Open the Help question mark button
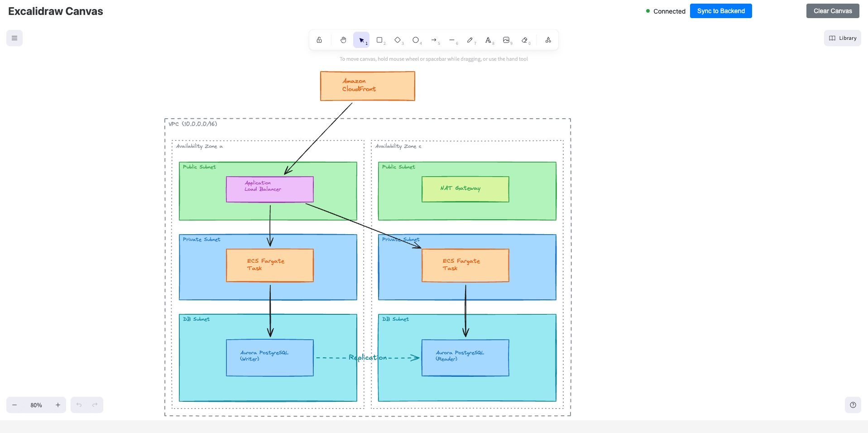868x433 pixels. point(853,405)
